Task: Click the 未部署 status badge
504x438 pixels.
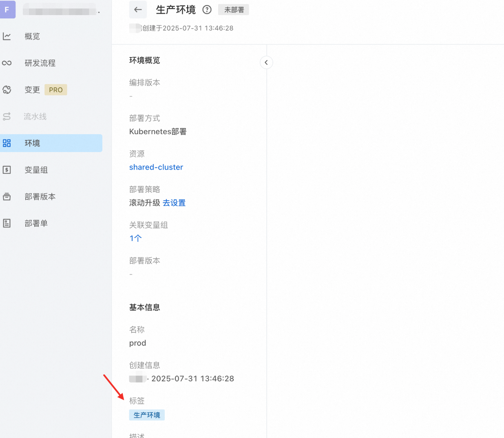Action: 234,10
